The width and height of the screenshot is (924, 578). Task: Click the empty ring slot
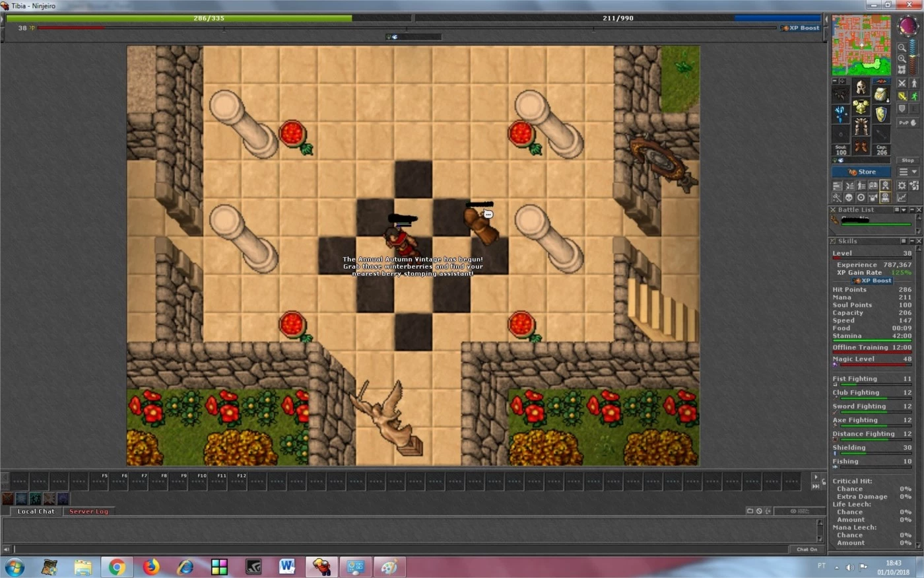click(x=841, y=133)
